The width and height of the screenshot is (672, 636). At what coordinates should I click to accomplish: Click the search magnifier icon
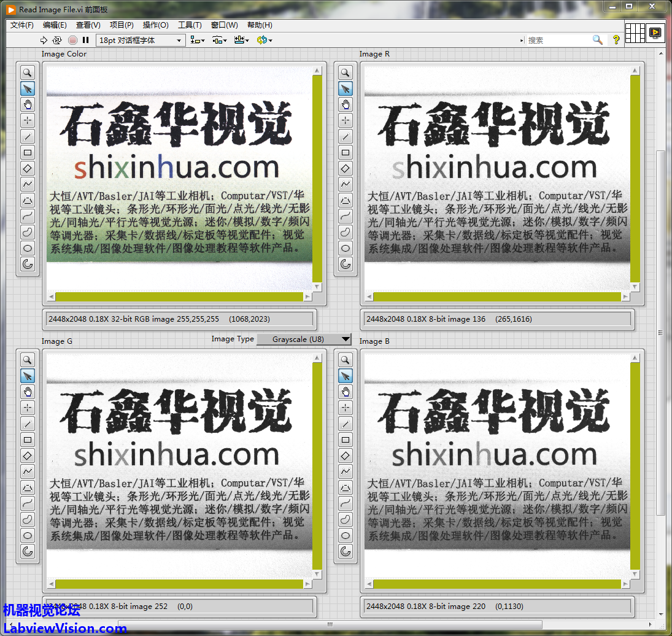click(597, 40)
